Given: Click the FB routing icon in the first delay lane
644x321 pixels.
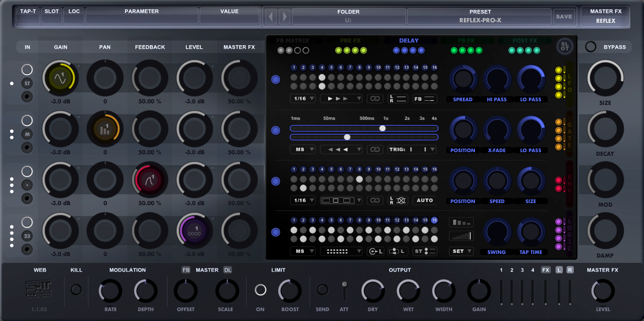Looking at the screenshot, I should [424, 98].
